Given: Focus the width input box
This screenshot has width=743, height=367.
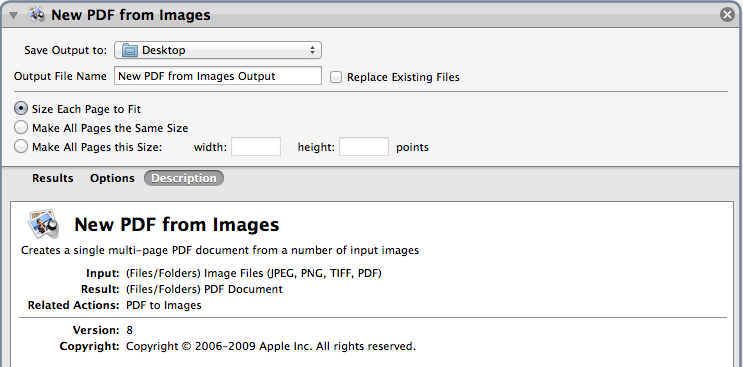Looking at the screenshot, I should click(x=256, y=147).
